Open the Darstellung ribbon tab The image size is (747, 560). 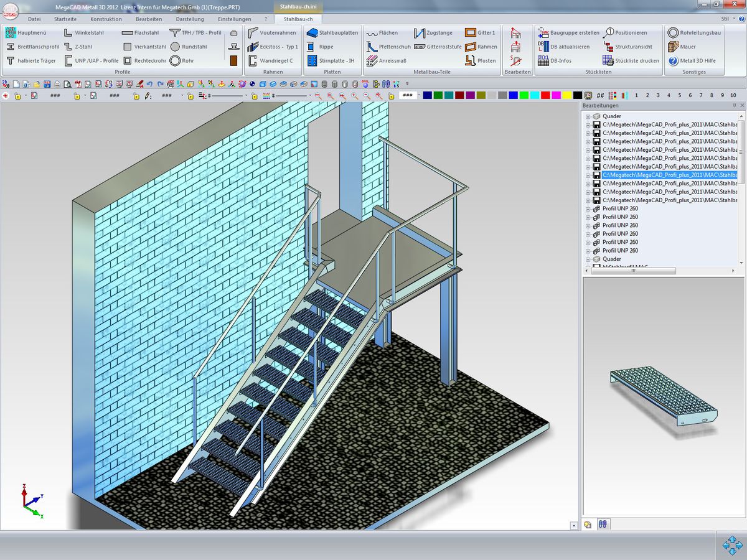click(190, 19)
